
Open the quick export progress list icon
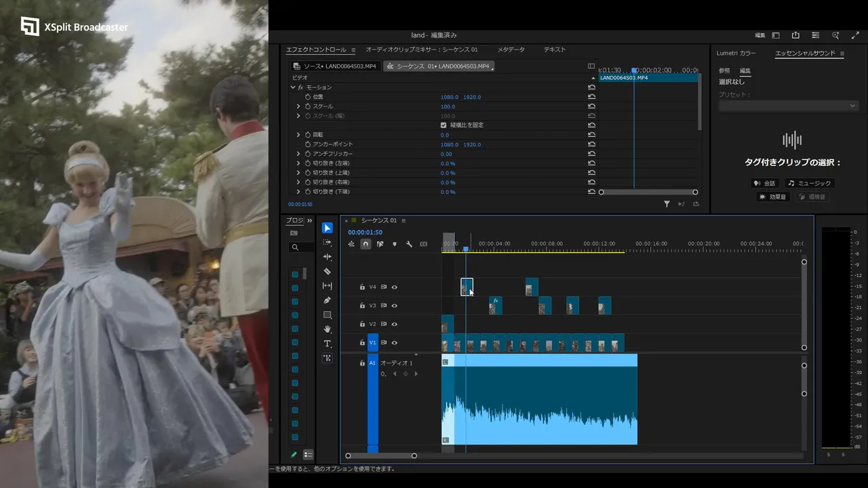coord(816,35)
